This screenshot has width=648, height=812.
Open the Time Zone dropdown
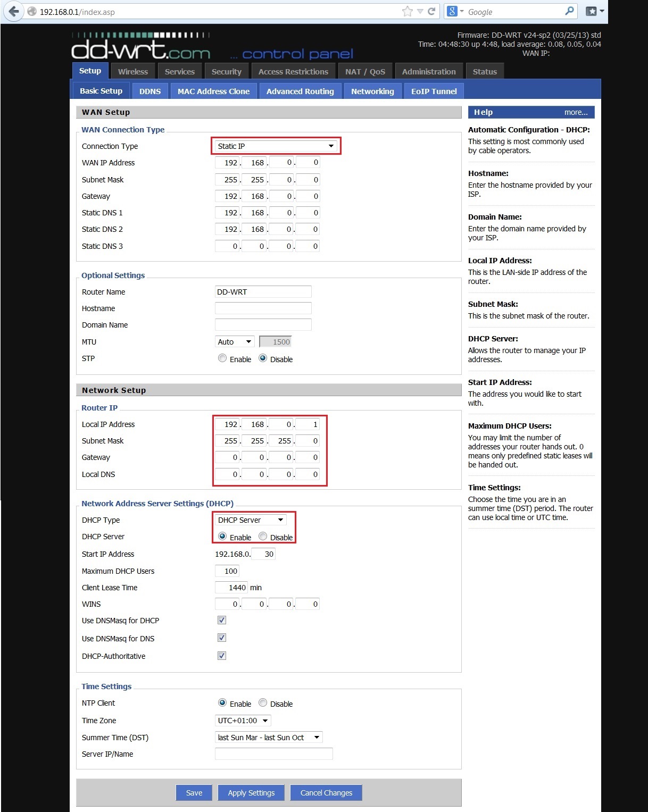coord(243,721)
